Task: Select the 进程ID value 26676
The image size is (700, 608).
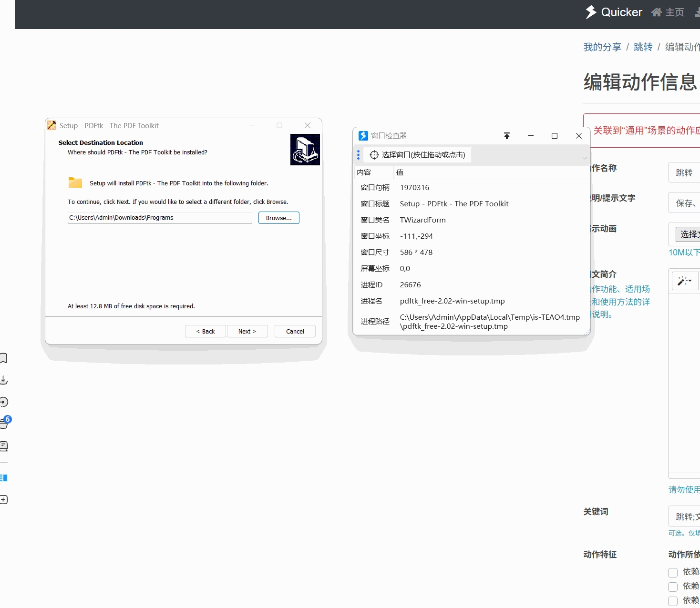Action: point(410,285)
